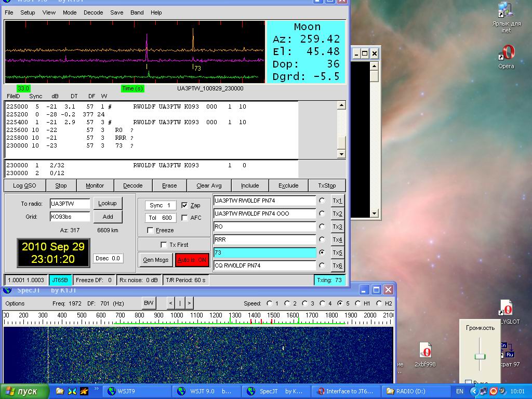The image size is (532, 399).
Task: Open the Setup menu
Action: (28, 12)
